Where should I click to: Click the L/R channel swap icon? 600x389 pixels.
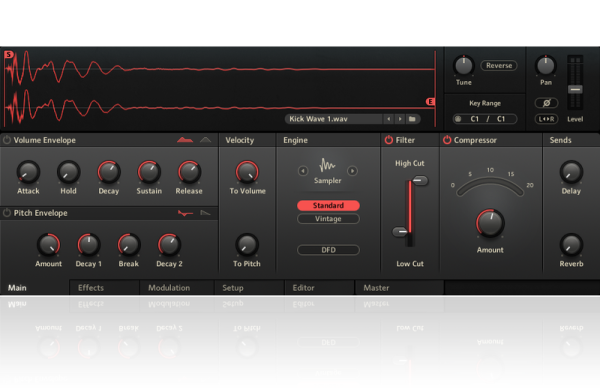point(546,119)
